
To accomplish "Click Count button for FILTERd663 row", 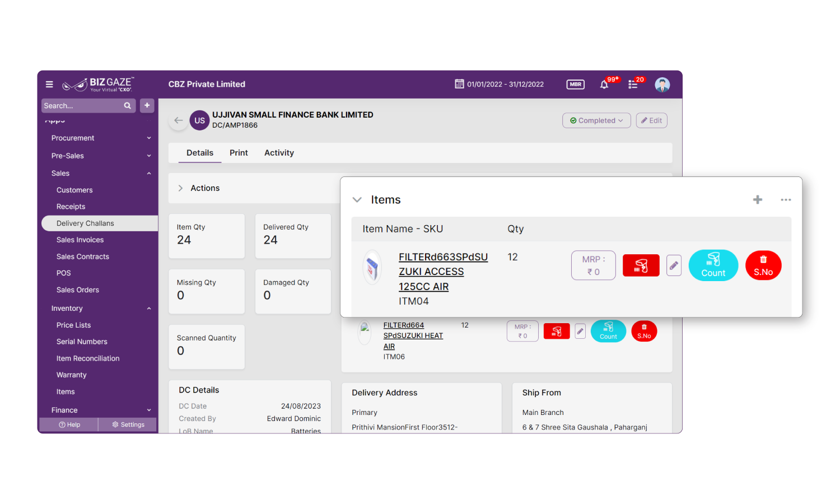I will [713, 265].
